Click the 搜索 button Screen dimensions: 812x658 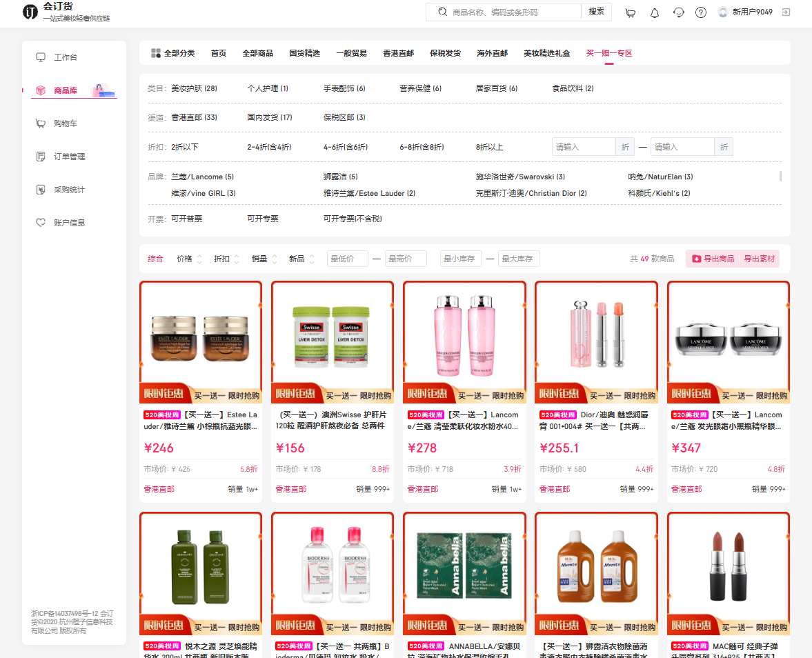point(596,12)
